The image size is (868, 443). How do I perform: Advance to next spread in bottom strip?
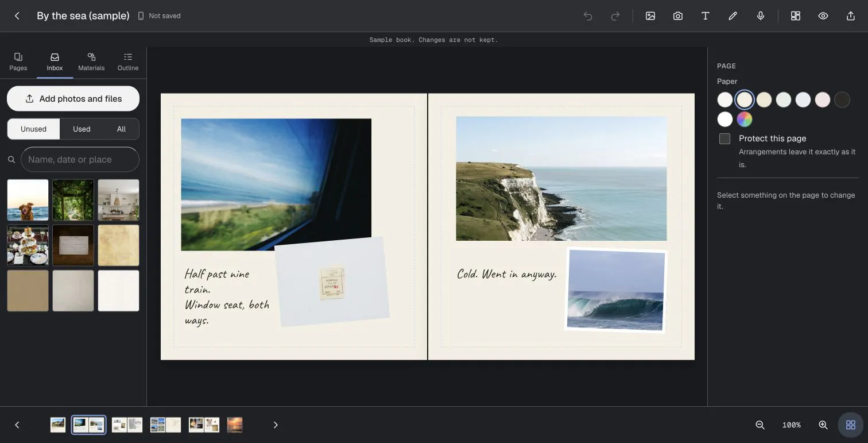click(276, 425)
